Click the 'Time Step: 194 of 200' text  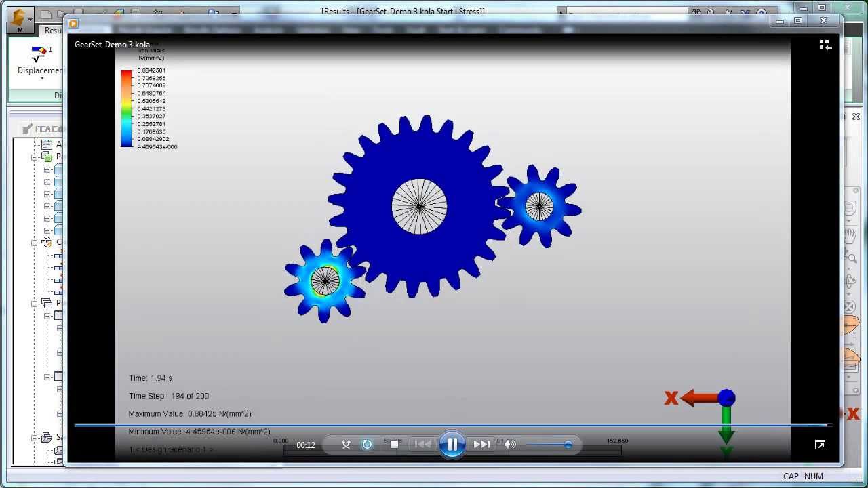pyautogui.click(x=169, y=396)
